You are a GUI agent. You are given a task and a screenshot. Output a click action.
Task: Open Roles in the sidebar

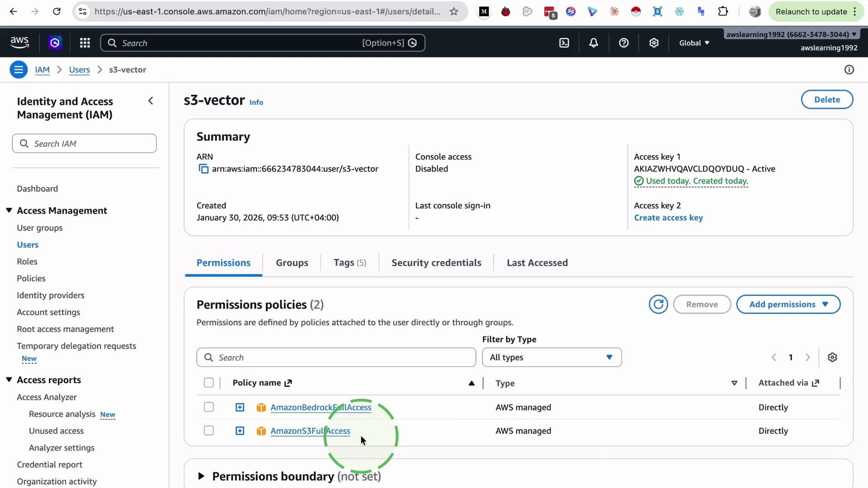click(x=27, y=262)
